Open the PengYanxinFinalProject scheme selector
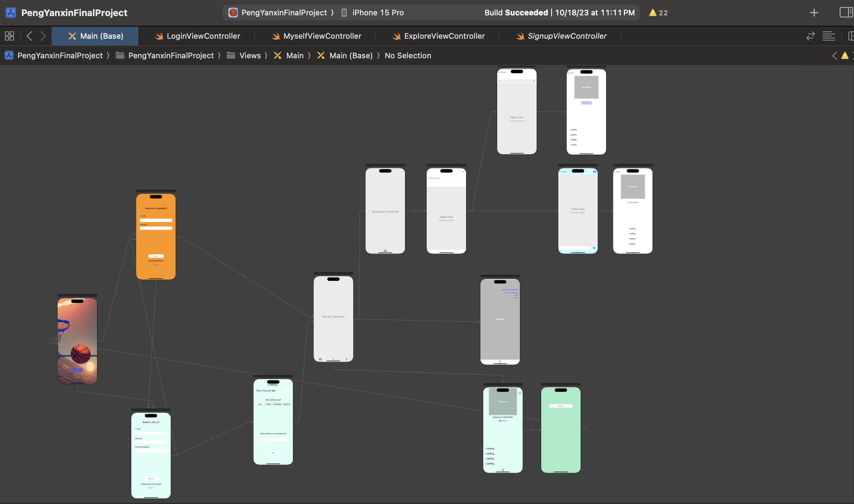 284,13
